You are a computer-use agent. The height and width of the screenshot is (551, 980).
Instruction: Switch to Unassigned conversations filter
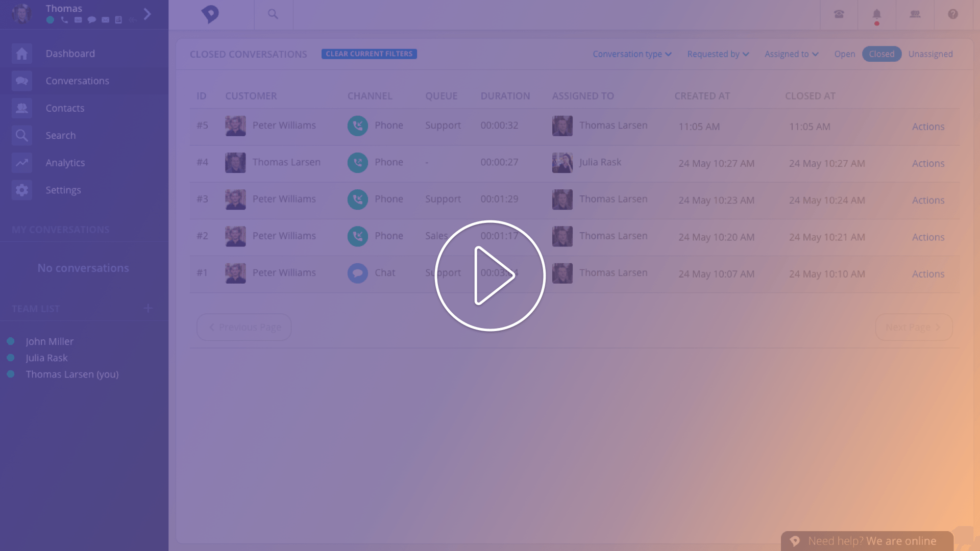point(930,54)
